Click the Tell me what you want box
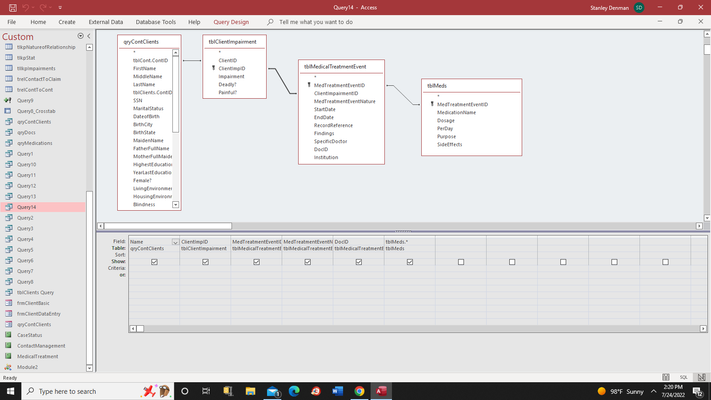This screenshot has width=711, height=400. pos(316,22)
